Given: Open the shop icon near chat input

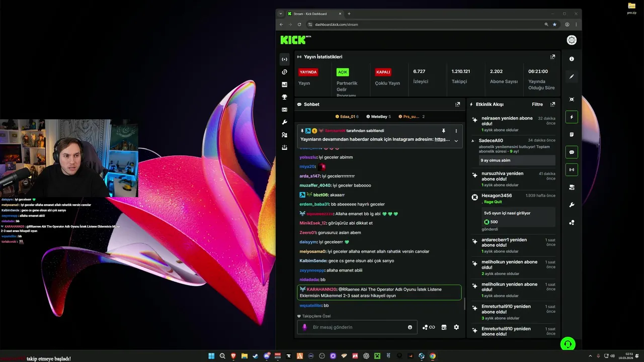Looking at the screenshot, I should 444,327.
